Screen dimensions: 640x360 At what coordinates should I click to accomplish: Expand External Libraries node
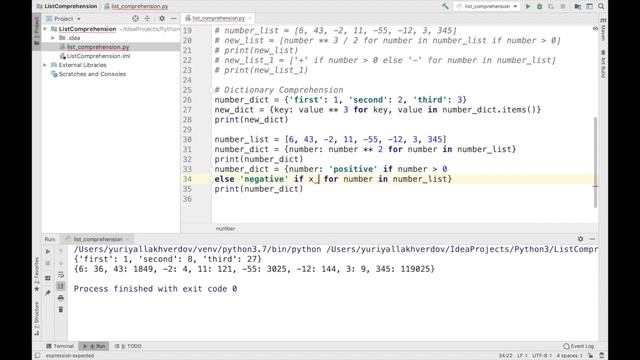45,65
